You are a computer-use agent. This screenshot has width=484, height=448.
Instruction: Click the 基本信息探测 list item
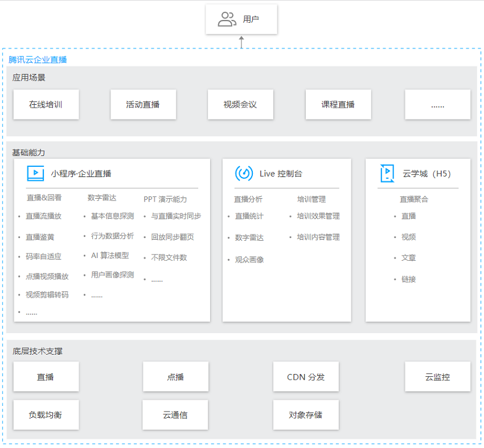click(x=112, y=216)
